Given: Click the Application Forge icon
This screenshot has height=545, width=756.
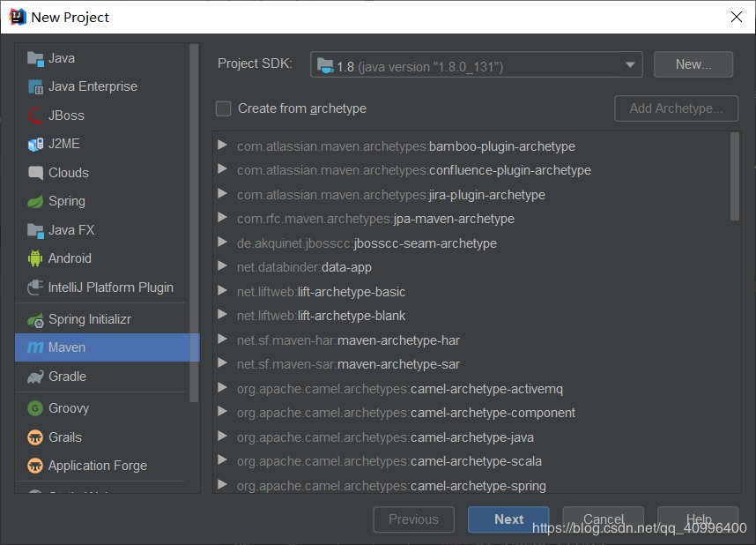Looking at the screenshot, I should click(35, 466).
